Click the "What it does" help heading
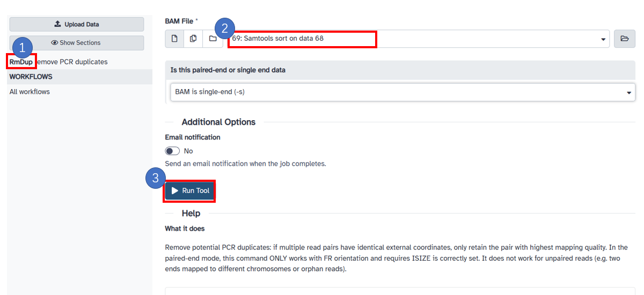Viewport: 644px width, 295px height. click(185, 228)
